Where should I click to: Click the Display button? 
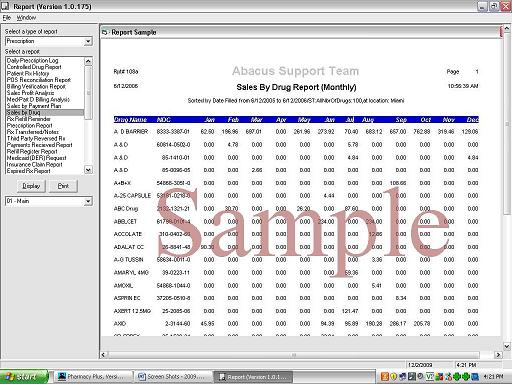(x=31, y=186)
